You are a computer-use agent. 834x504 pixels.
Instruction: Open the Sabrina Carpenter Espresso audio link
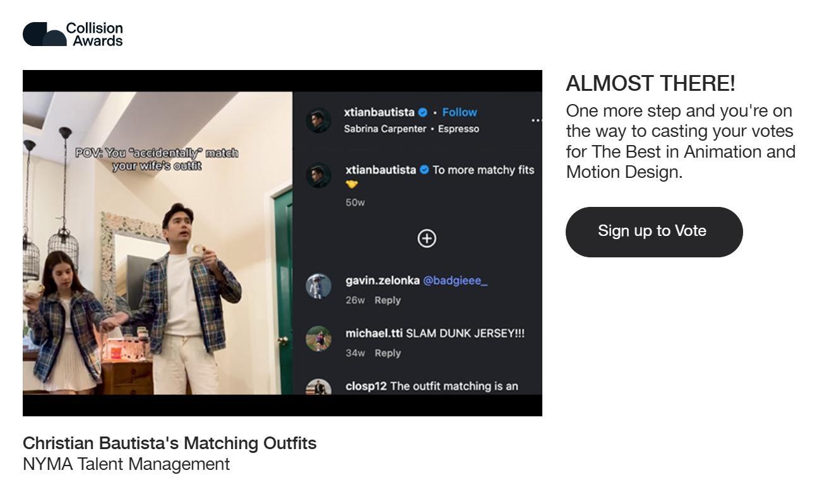click(x=411, y=129)
